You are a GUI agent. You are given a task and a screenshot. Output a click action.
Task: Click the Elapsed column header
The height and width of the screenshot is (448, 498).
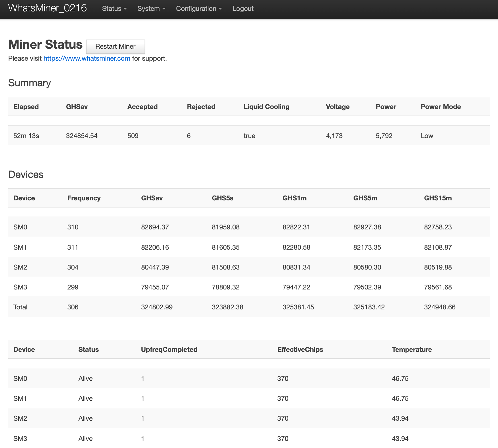click(26, 107)
